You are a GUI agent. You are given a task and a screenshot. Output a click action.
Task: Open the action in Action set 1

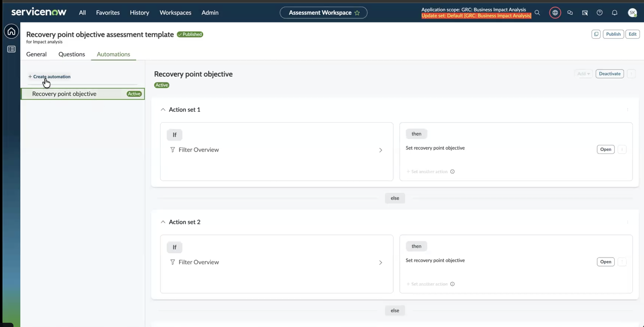tap(606, 149)
